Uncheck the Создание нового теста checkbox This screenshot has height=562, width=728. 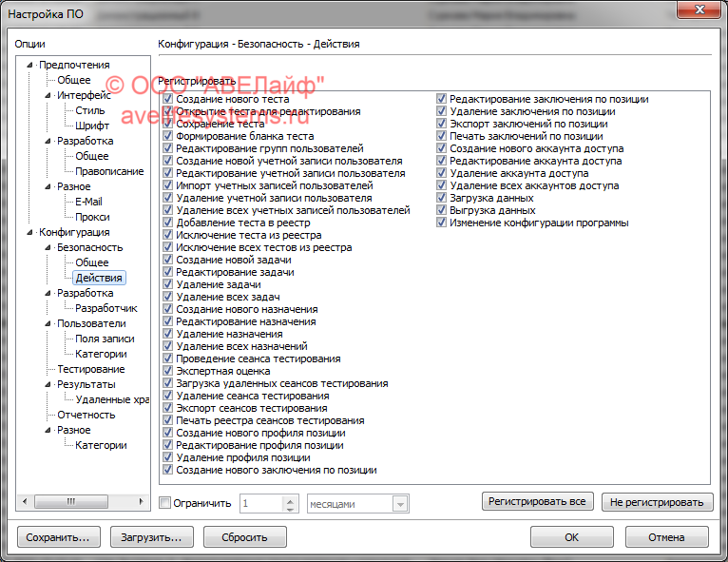(168, 99)
